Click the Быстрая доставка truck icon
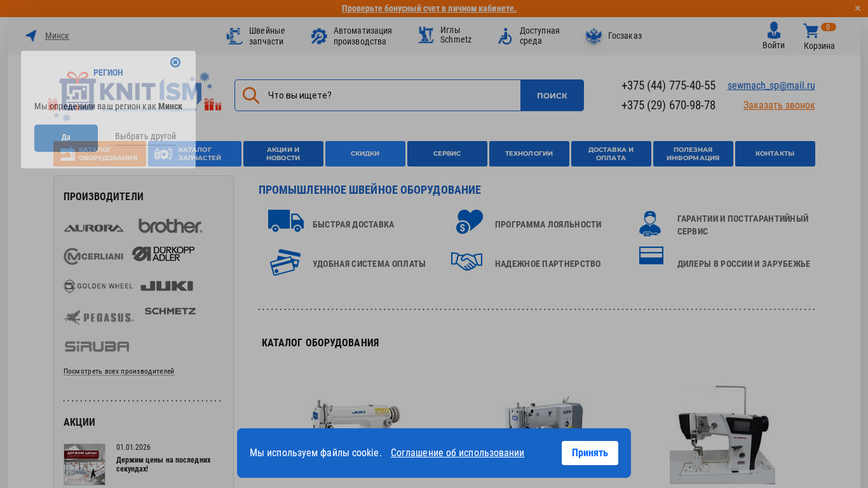 click(x=286, y=221)
